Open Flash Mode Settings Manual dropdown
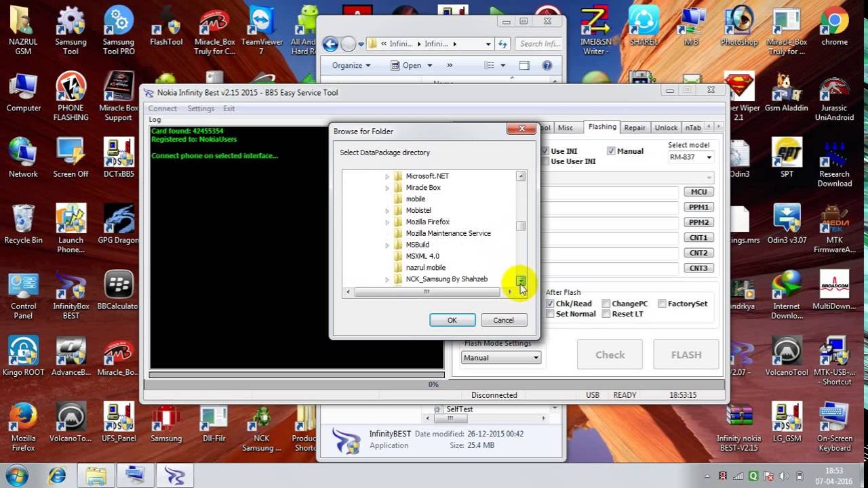This screenshot has height=488, width=868. point(501,358)
